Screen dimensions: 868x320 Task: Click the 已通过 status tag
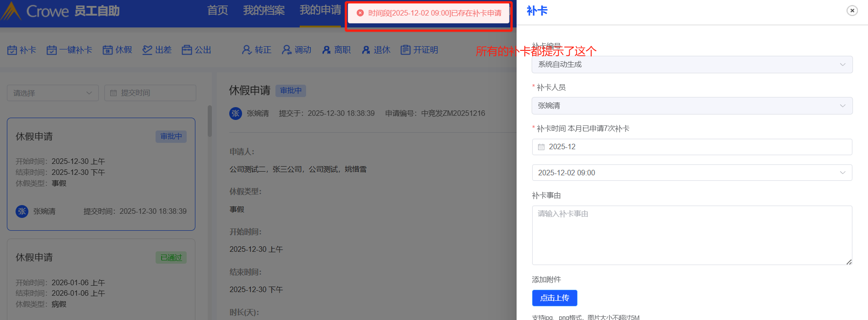171,258
